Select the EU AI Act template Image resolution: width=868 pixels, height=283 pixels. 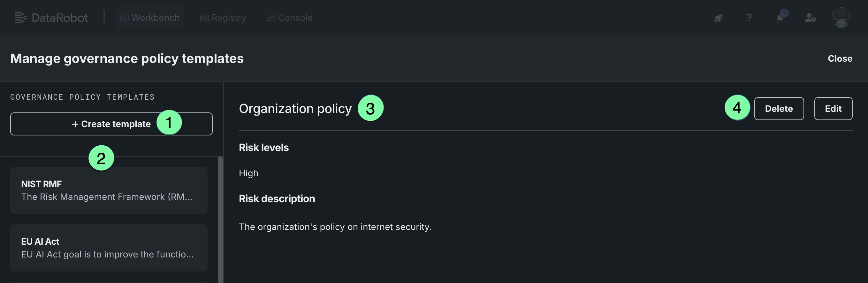coord(109,248)
